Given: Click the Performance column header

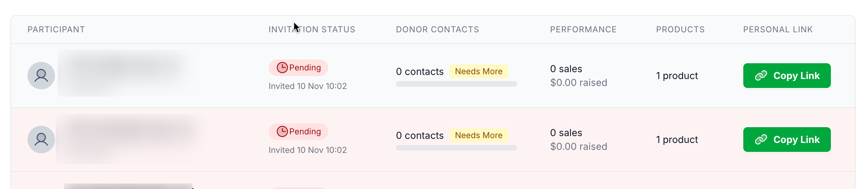Looking at the screenshot, I should tap(583, 30).
